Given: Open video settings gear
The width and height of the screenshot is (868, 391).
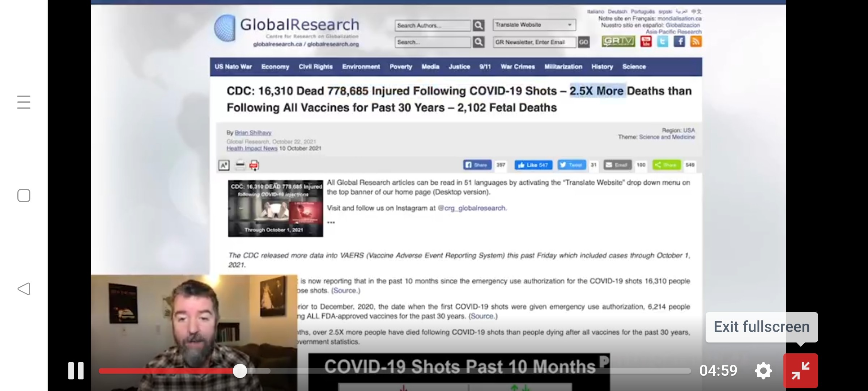Looking at the screenshot, I should click(763, 371).
